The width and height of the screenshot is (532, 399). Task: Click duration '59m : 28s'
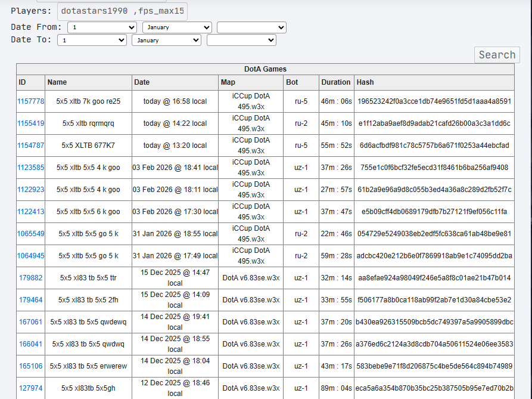tap(336, 256)
